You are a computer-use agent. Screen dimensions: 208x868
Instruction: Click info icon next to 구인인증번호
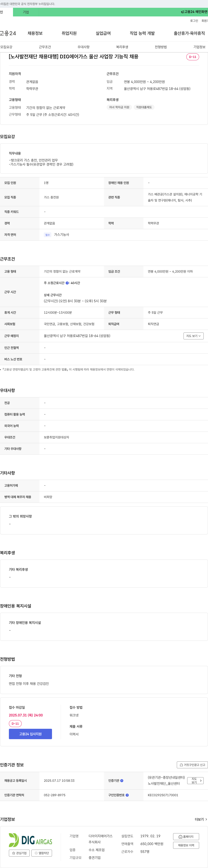127,795
